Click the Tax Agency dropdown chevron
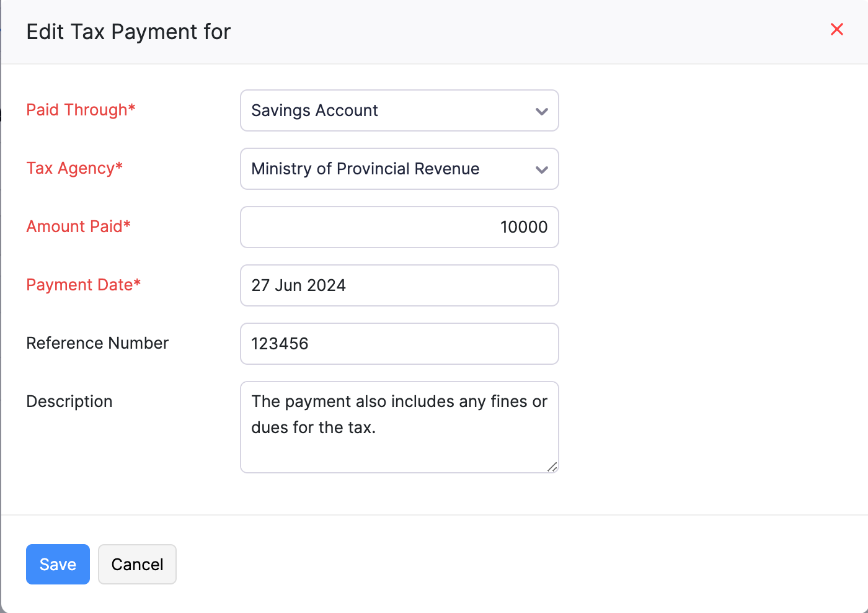This screenshot has height=613, width=868. [541, 169]
